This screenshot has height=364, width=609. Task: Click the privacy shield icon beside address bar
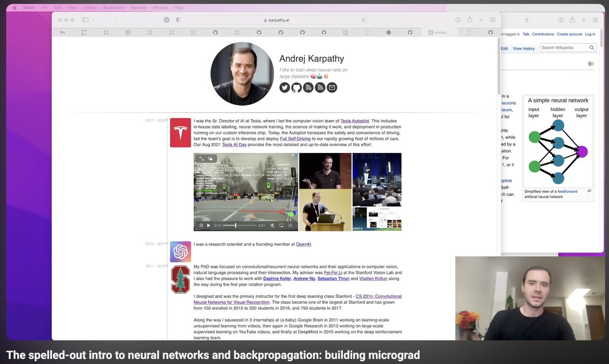point(178,20)
